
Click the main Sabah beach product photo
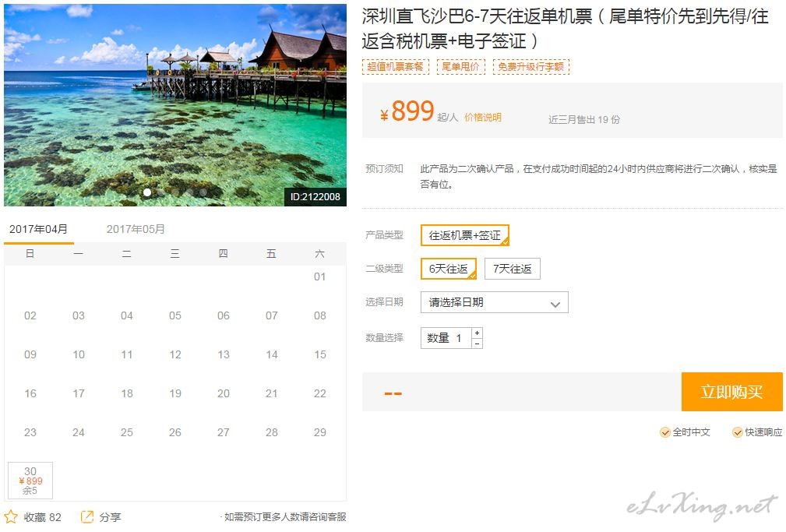pyautogui.click(x=175, y=105)
